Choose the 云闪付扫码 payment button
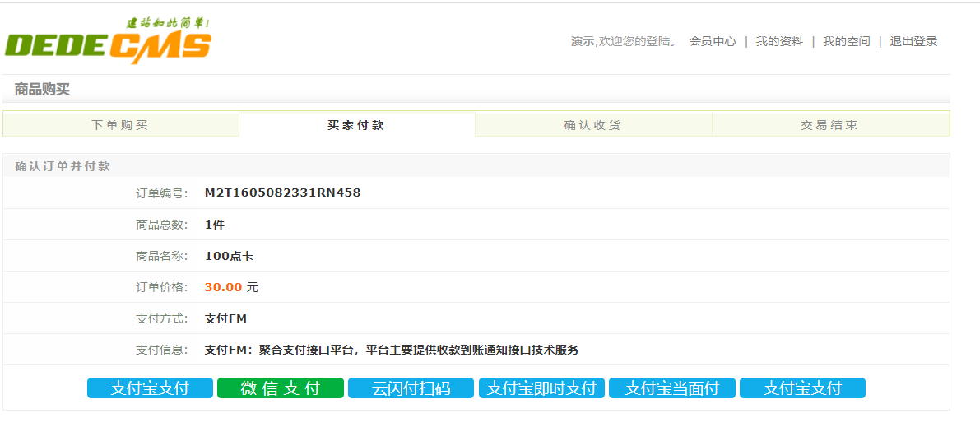Screen dimensions: 980x441 pos(411,388)
